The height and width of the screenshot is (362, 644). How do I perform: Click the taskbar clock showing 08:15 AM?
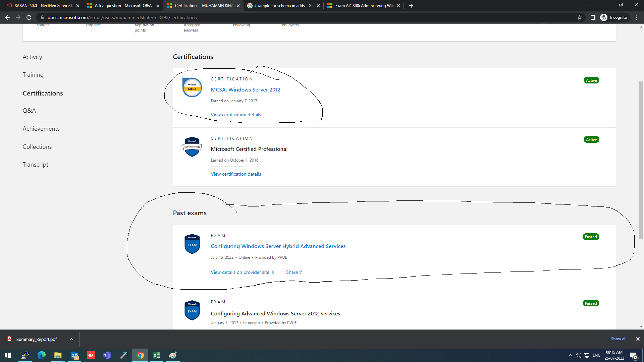coord(614,355)
